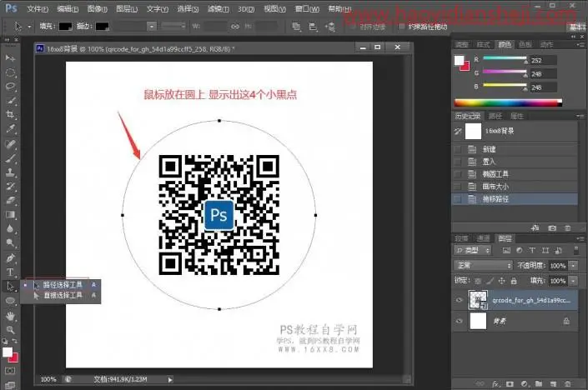Viewport: 588px width, 390px height.
Task: Open the layer 填充 slider arrow
Action: tap(574, 281)
